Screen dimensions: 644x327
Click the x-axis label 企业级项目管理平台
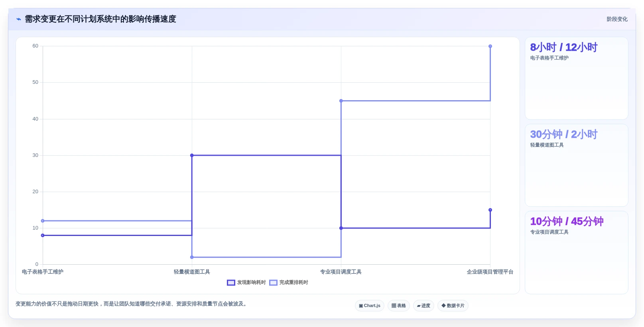pyautogui.click(x=490, y=272)
